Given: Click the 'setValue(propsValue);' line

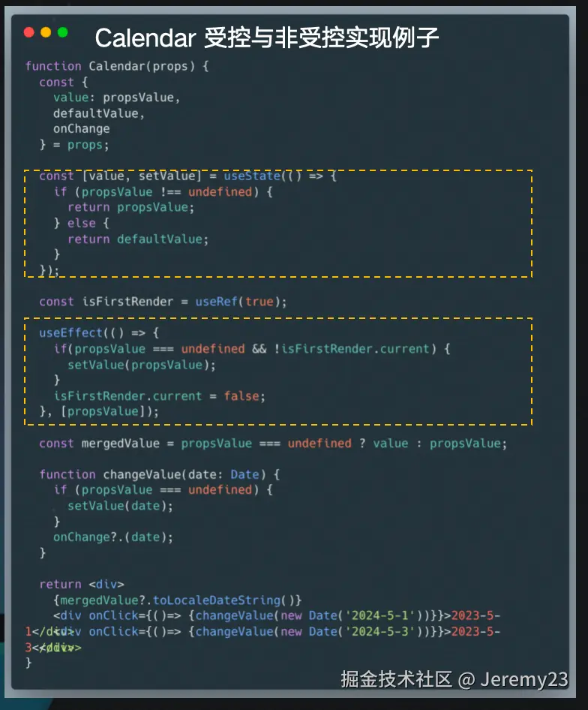Looking at the screenshot, I should pos(142,365).
